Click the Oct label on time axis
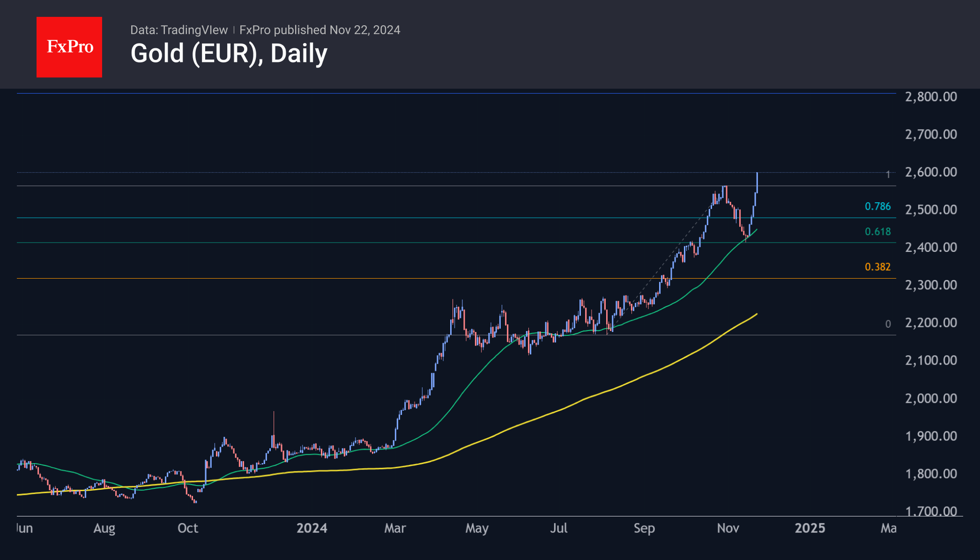 pyautogui.click(x=188, y=528)
